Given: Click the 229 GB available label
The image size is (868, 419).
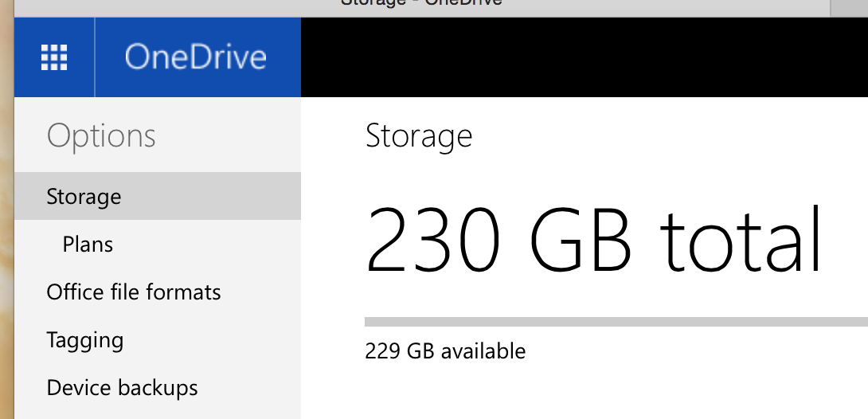Looking at the screenshot, I should [445, 350].
